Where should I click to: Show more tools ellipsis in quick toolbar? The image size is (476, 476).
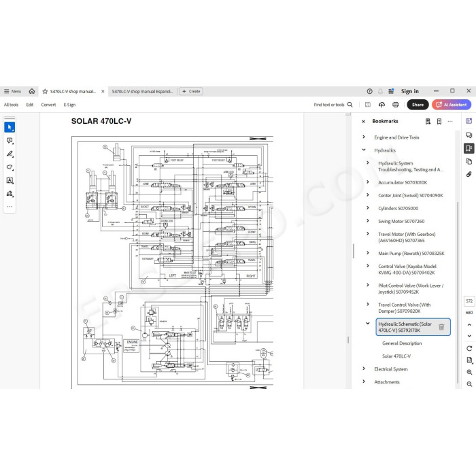pyautogui.click(x=10, y=207)
